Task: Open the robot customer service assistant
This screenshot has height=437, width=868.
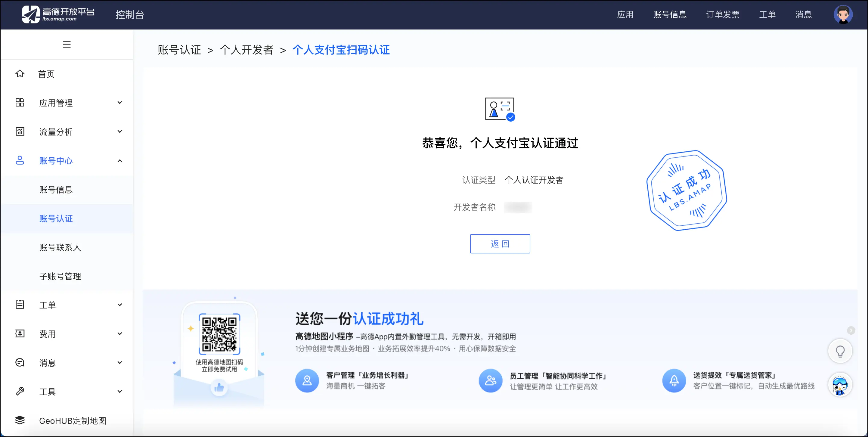Action: (x=840, y=385)
